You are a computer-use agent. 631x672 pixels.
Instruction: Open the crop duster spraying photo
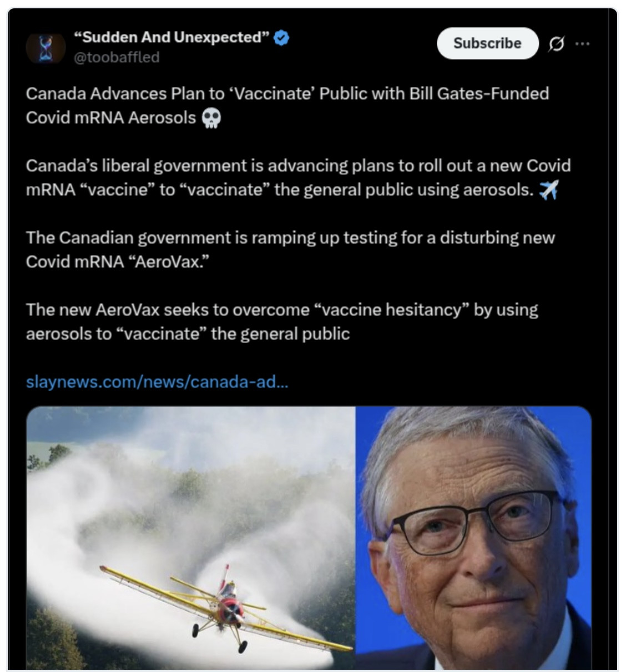[x=191, y=538]
